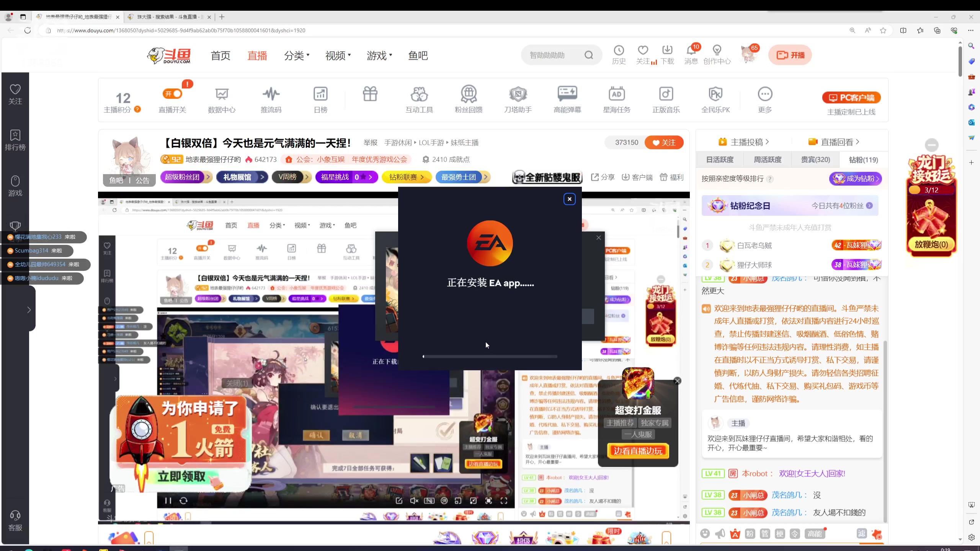Viewport: 980px width, 551px height.
Task: Toggle the 直播开关 live switch
Action: click(172, 94)
